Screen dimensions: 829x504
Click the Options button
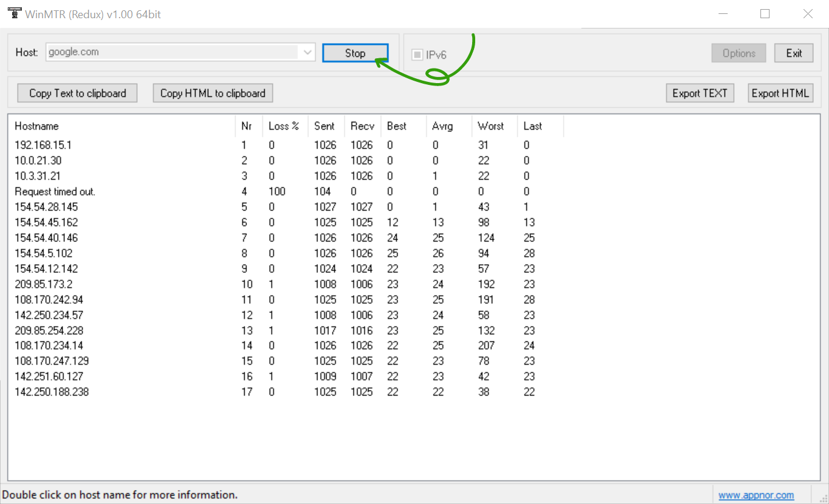point(739,53)
